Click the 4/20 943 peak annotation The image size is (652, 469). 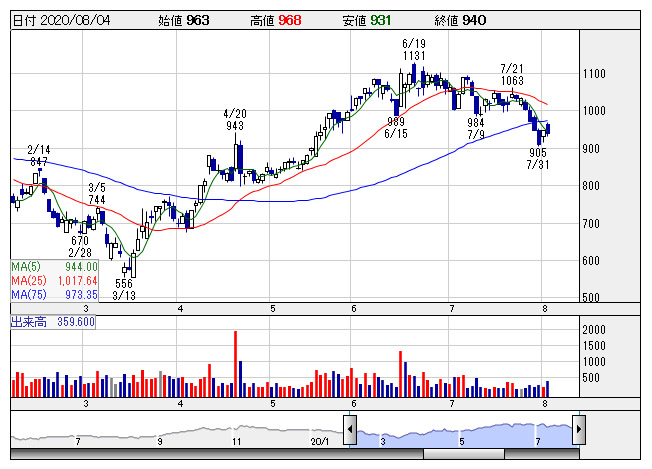(x=235, y=119)
